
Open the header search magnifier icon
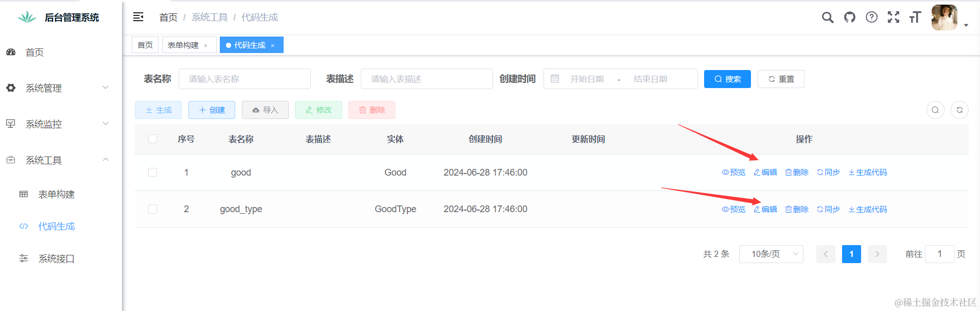827,18
